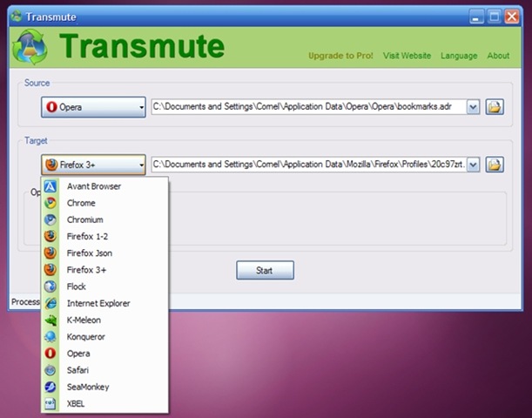
Task: Minimize the Transmute window
Action: pos(476,17)
